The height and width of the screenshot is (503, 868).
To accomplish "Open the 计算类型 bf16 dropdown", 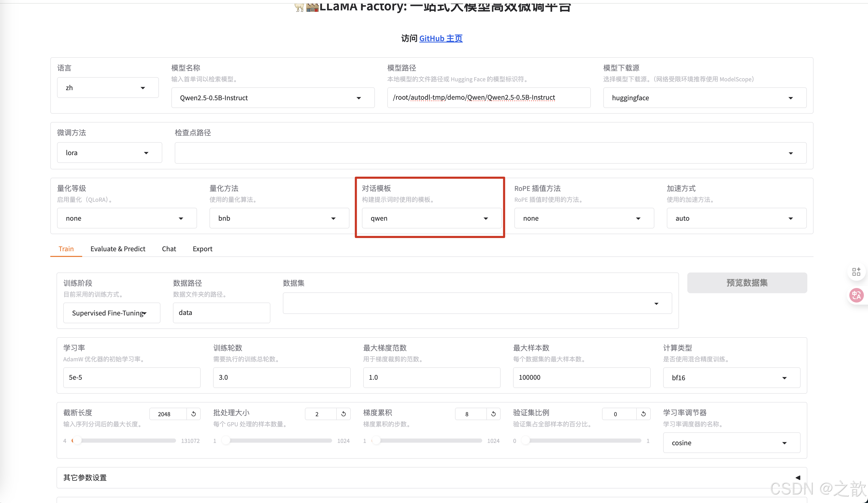I will pyautogui.click(x=732, y=377).
